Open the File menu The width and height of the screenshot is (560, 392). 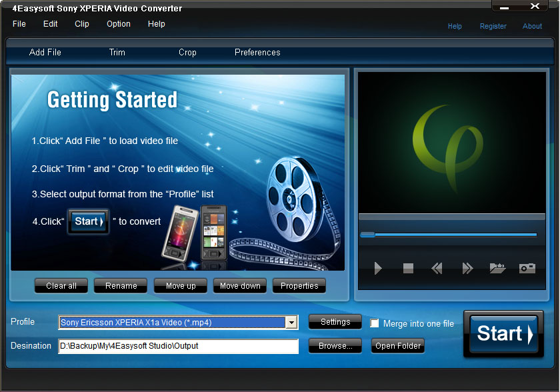tap(19, 24)
